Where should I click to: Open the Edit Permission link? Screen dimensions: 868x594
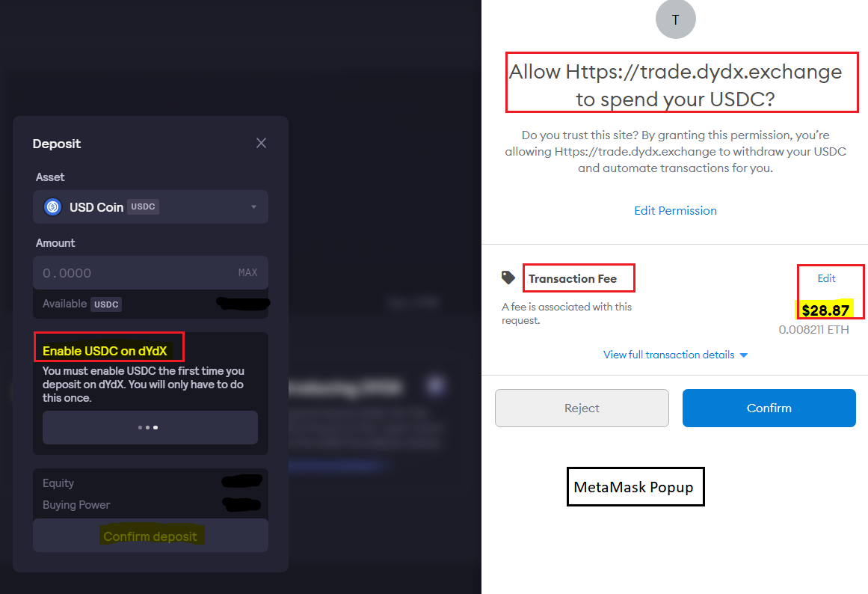pos(675,210)
